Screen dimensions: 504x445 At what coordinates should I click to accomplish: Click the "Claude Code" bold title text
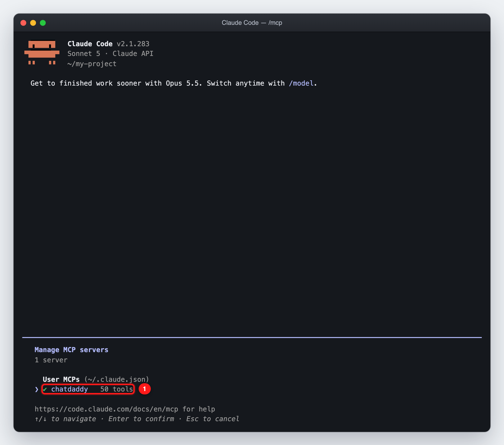point(90,44)
